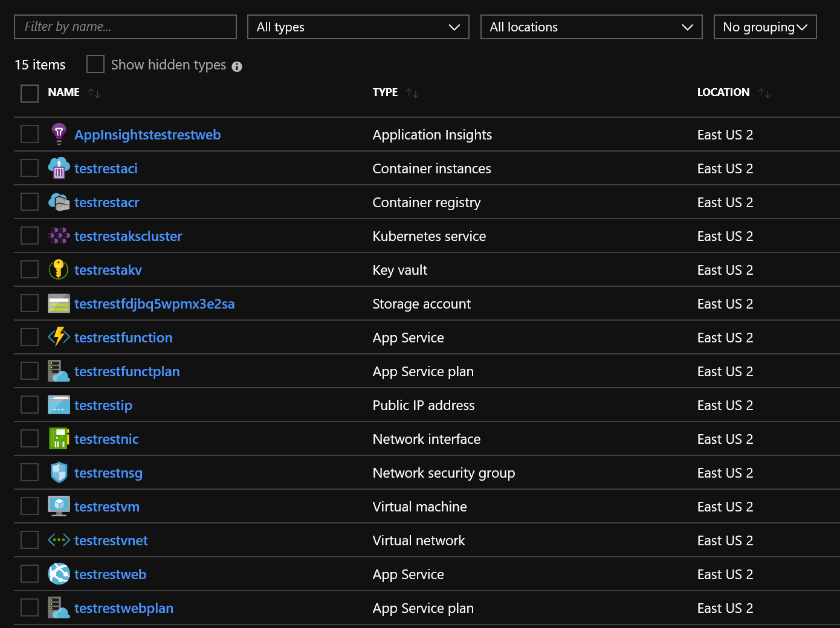Enable the Show hidden types checkbox

click(95, 64)
